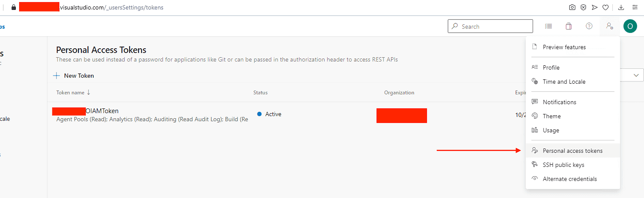Click the browser snapshot camera icon

click(x=572, y=7)
